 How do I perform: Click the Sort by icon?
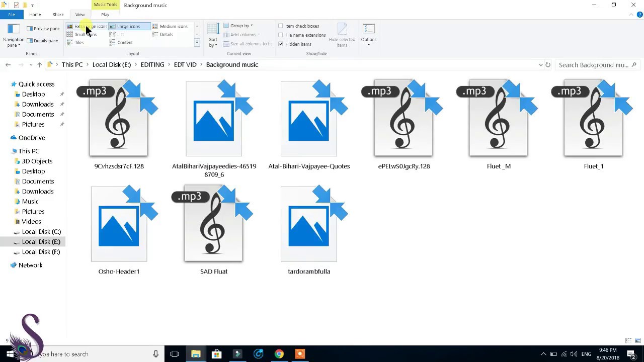point(212,32)
